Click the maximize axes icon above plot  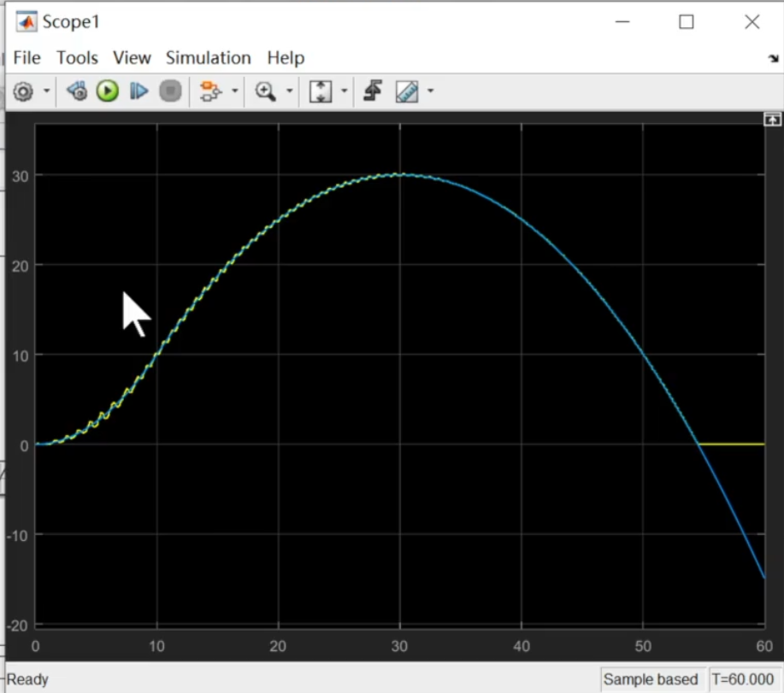[x=773, y=120]
